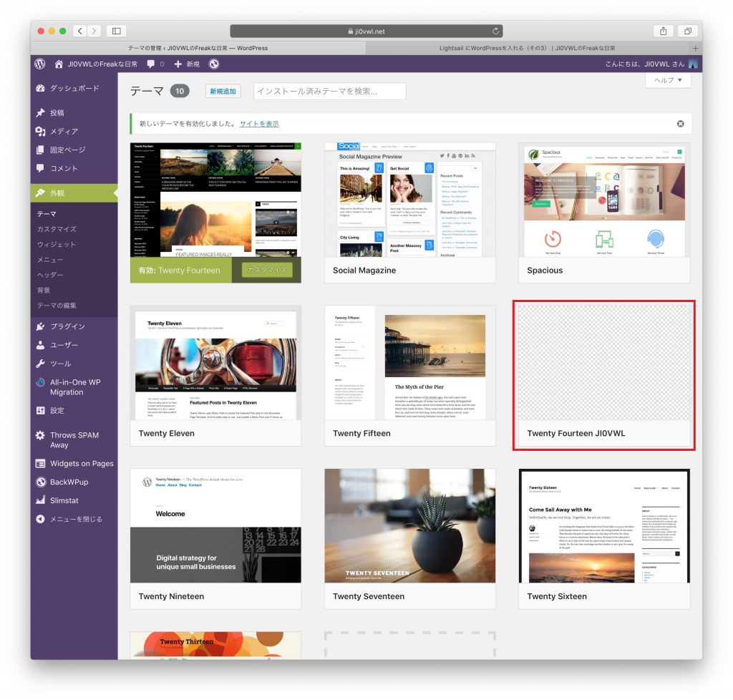The image size is (733, 700).
Task: Click the メディア media icon
Action: click(x=41, y=131)
